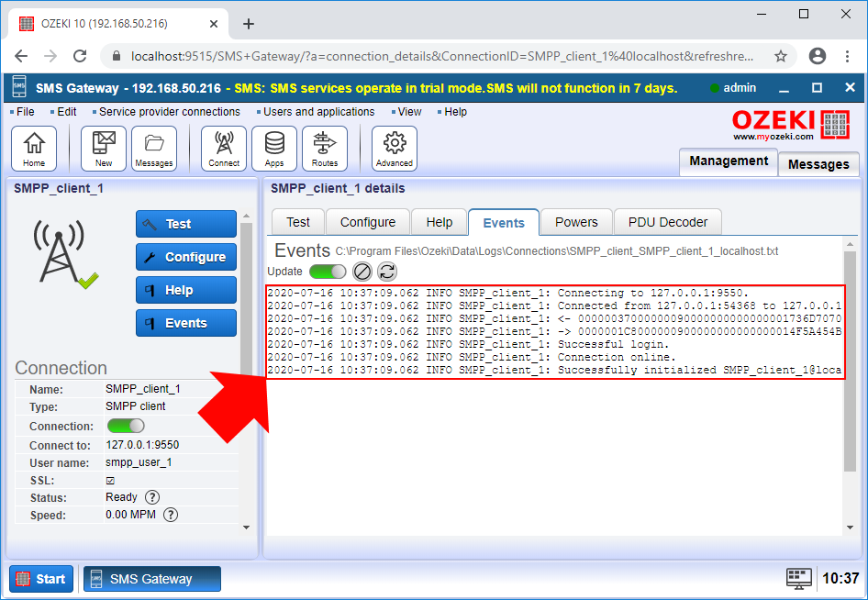868x600 pixels.
Task: Click the taskbar clock showing 10:37
Action: coord(840,579)
